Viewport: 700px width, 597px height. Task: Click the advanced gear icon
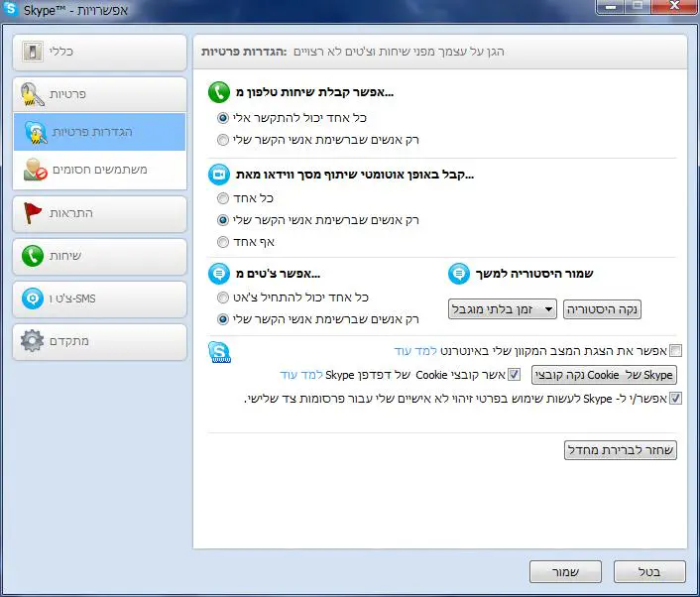pos(33,342)
